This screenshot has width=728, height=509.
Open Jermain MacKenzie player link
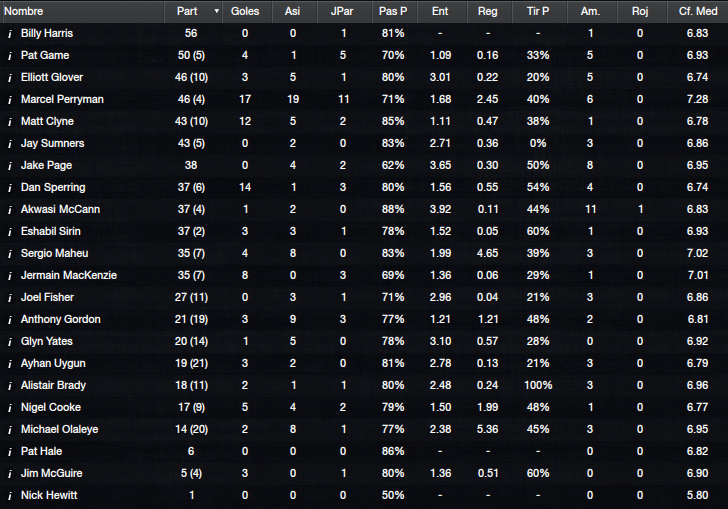coord(69,275)
